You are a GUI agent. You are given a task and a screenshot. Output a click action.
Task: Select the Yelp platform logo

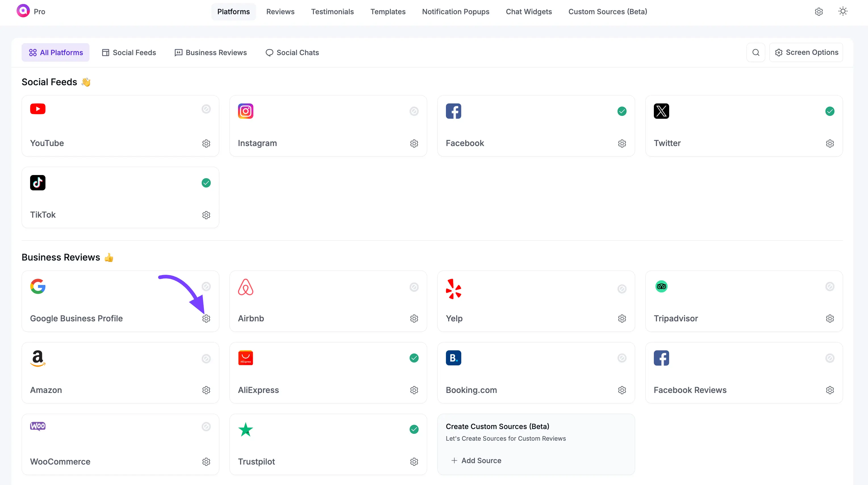pyautogui.click(x=453, y=289)
